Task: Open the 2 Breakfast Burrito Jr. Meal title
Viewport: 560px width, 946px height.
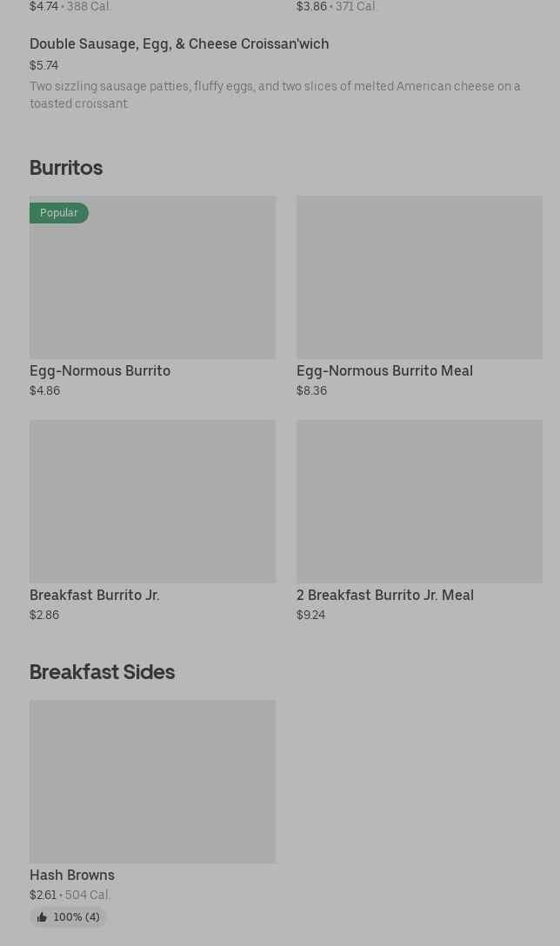Action: 384,595
